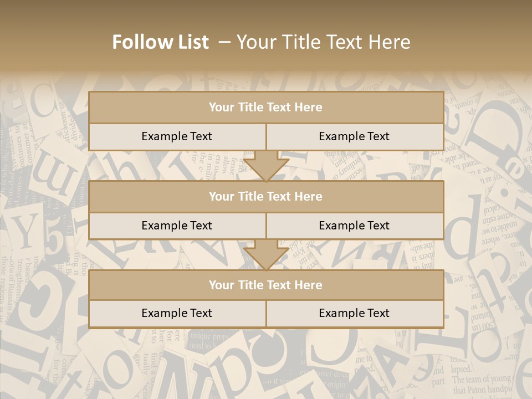Select the first block's title bar
Viewport: 532px width, 399px height.
click(265, 108)
